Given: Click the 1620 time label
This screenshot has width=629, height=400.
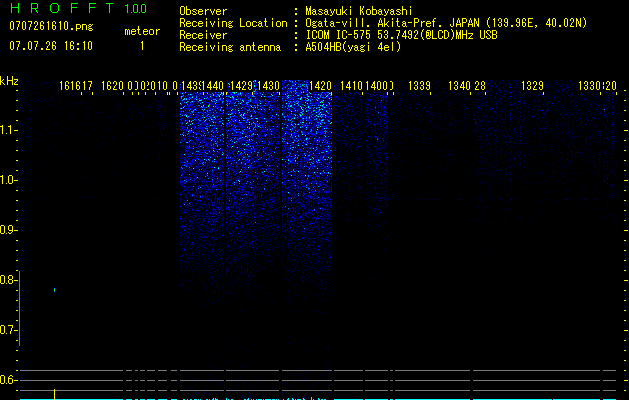Looking at the screenshot, I should point(112,86).
